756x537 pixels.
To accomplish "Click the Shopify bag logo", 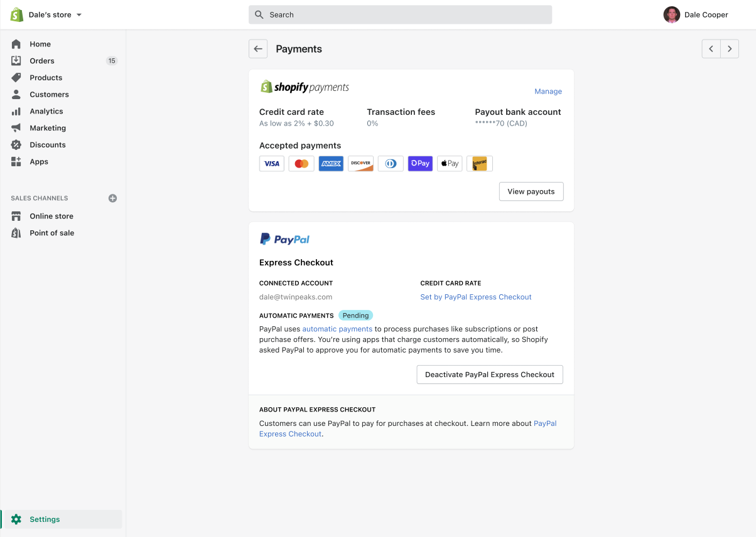I will [17, 14].
